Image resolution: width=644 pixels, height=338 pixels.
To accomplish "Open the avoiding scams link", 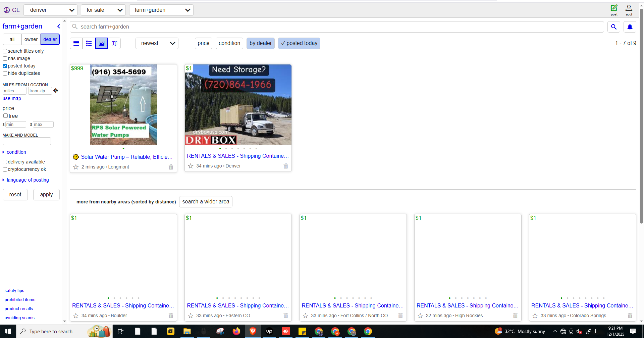I will coord(19,318).
